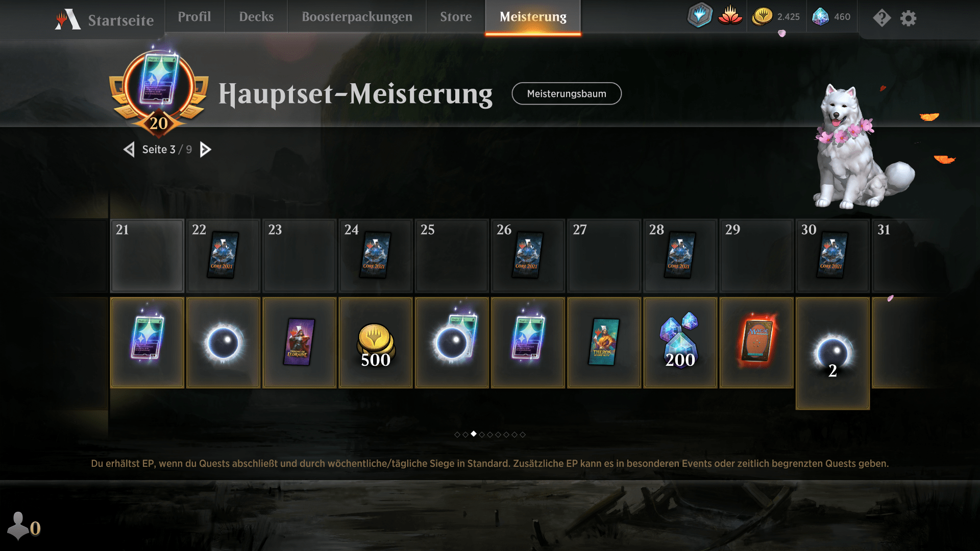Click the gold coins currency icon
Screen dimensions: 980x551
pos(762,17)
